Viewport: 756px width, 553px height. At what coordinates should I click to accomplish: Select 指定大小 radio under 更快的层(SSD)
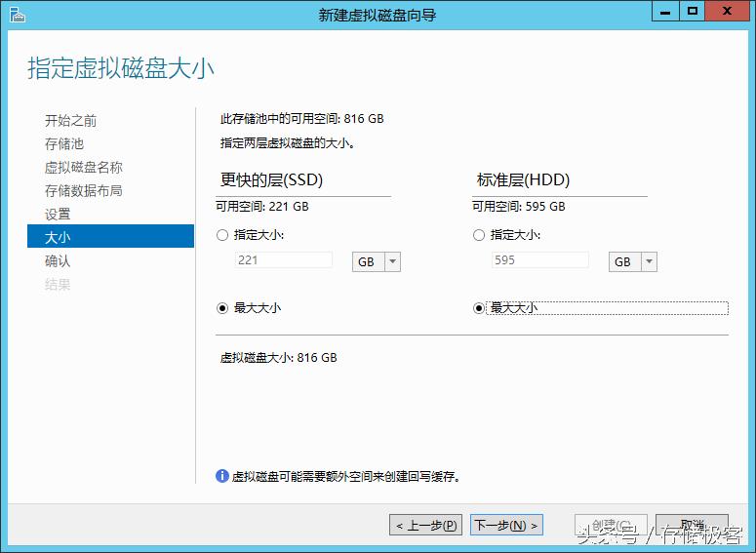(222, 235)
